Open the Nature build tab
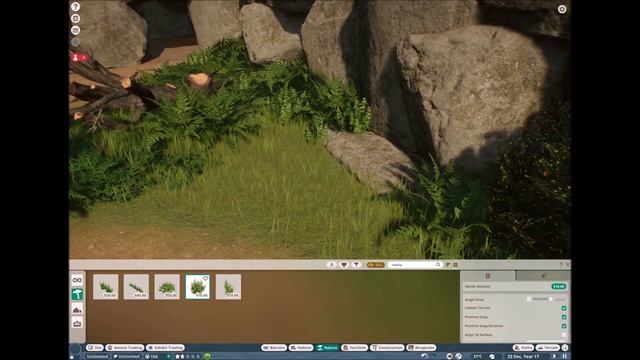The image size is (640, 360). click(x=327, y=348)
